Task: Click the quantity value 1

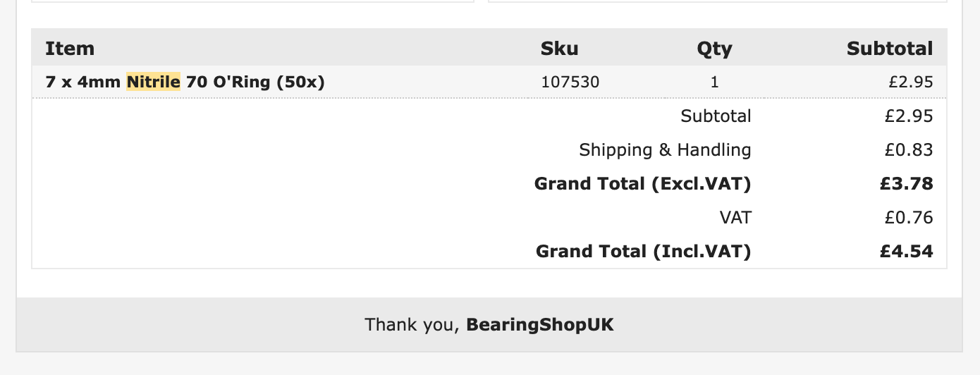Action: tap(714, 82)
